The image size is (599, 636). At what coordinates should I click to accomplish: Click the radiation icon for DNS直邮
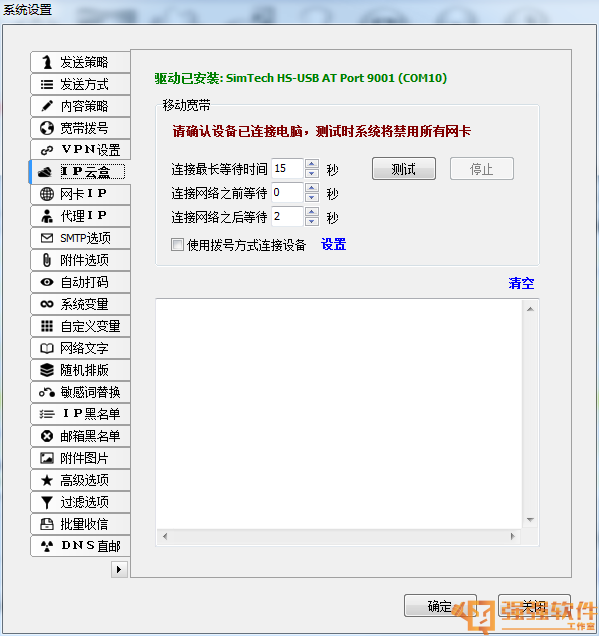pyautogui.click(x=47, y=546)
